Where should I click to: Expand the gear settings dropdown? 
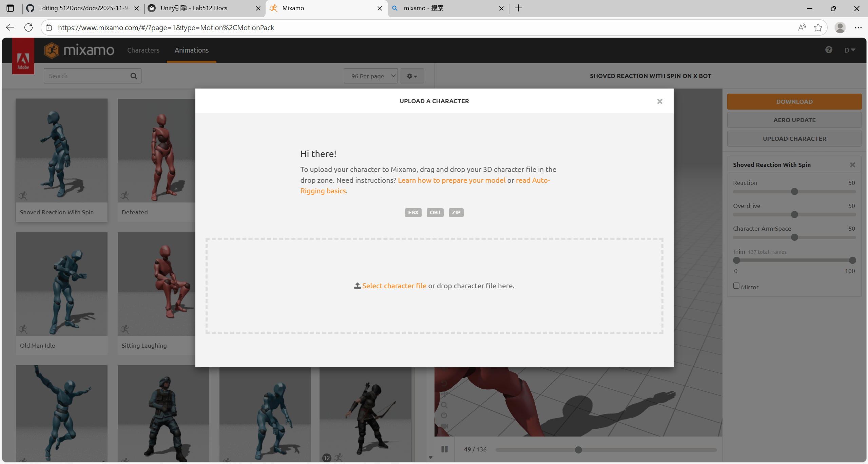pyautogui.click(x=412, y=76)
